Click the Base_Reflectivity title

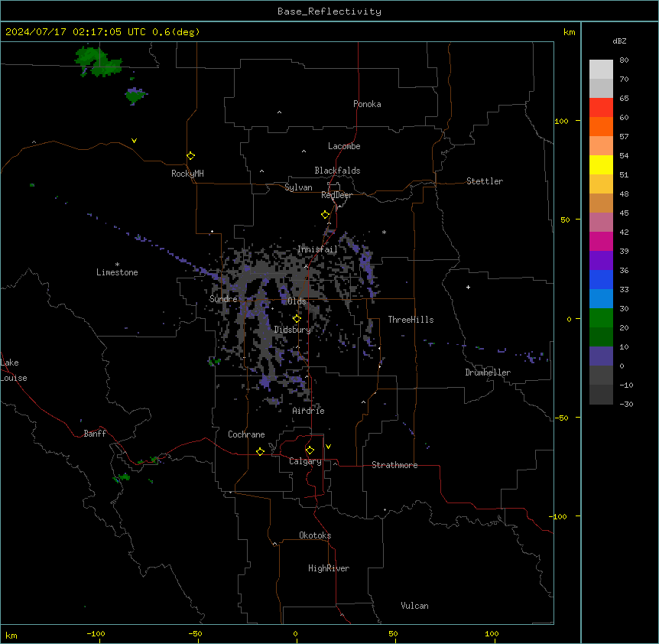[329, 11]
